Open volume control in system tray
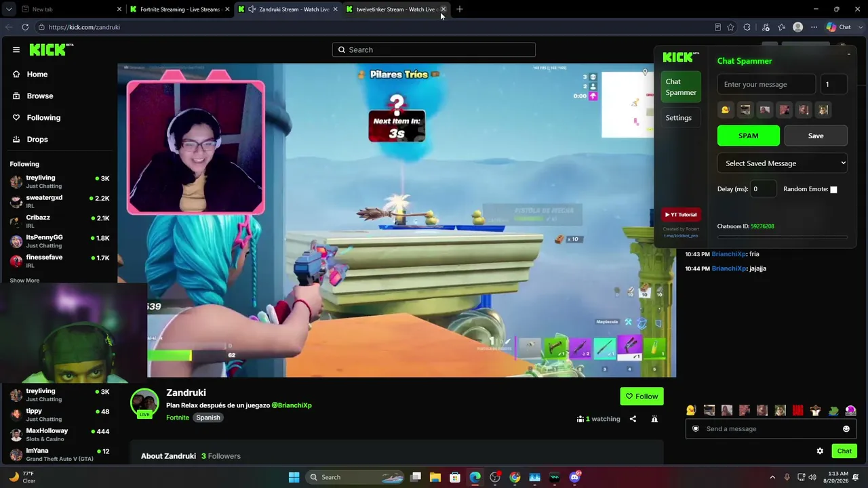 812,477
